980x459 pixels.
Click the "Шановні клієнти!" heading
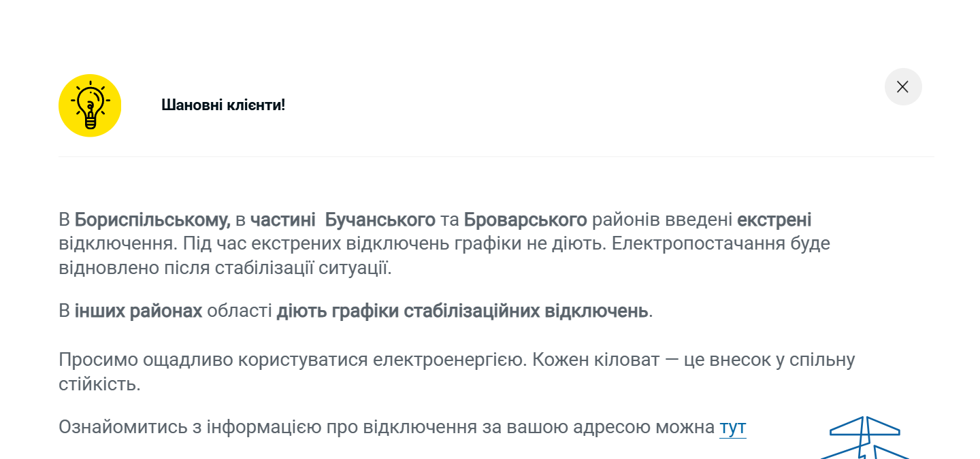[x=223, y=105]
